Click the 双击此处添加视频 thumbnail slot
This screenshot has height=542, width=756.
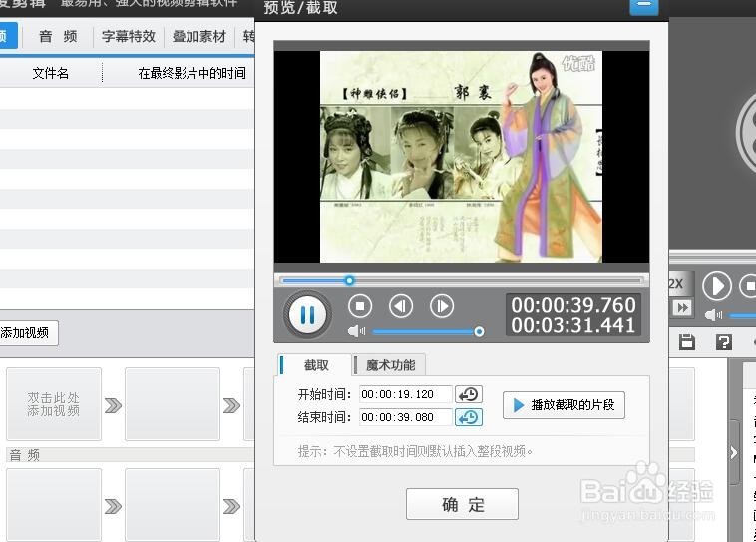pos(54,404)
